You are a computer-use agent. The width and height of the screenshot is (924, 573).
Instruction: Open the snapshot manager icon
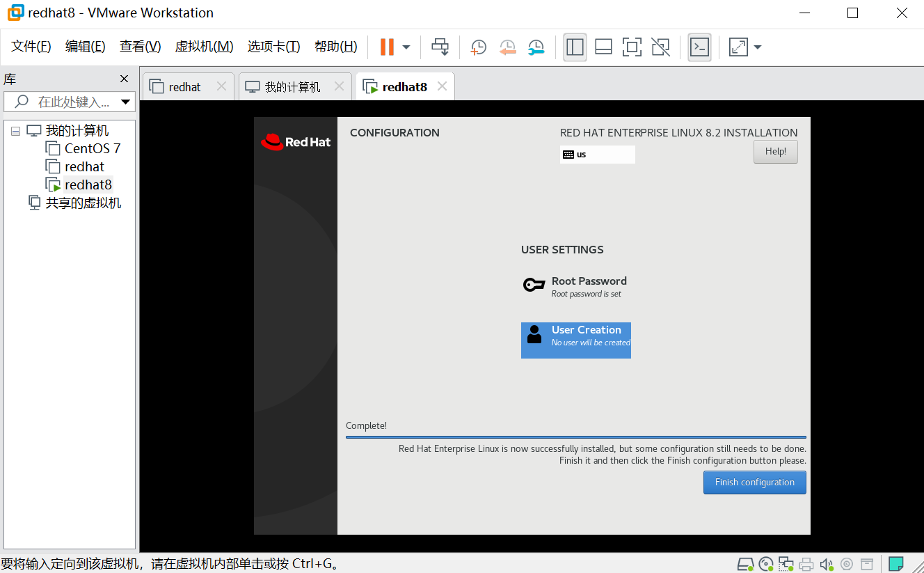[536, 47]
